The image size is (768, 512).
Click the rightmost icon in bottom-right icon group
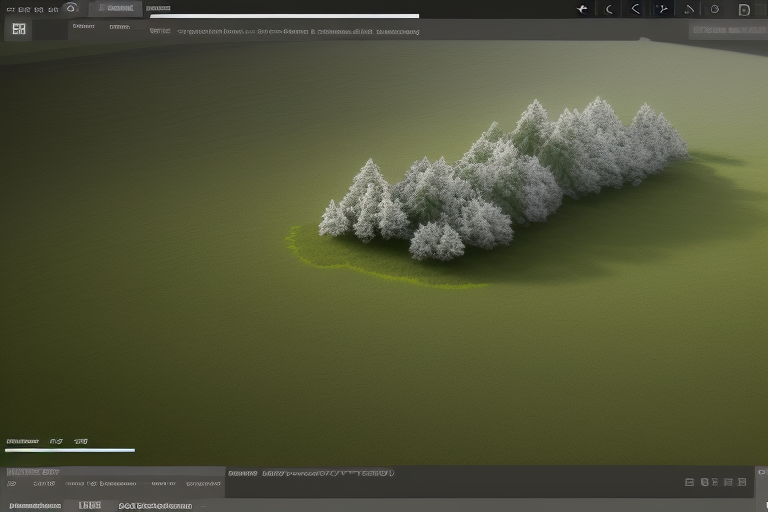click(742, 482)
